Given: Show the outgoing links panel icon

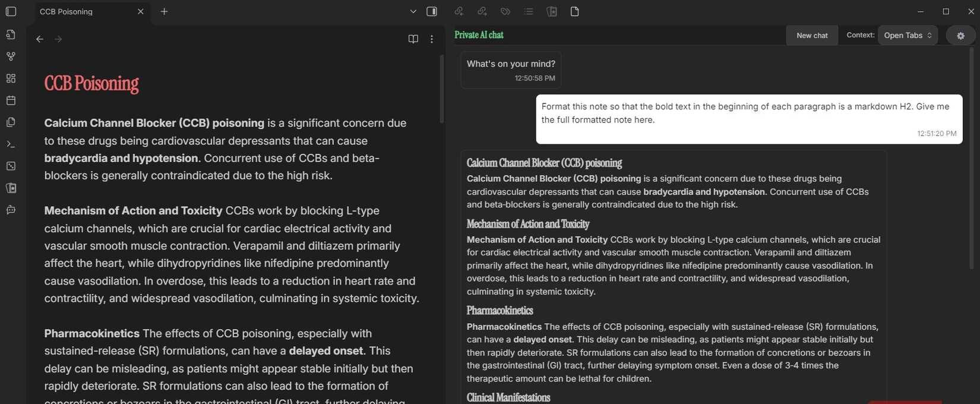Looking at the screenshot, I should click(482, 11).
